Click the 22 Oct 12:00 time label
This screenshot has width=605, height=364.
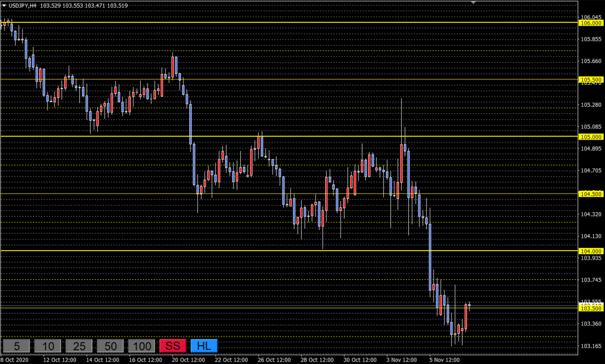(231, 360)
